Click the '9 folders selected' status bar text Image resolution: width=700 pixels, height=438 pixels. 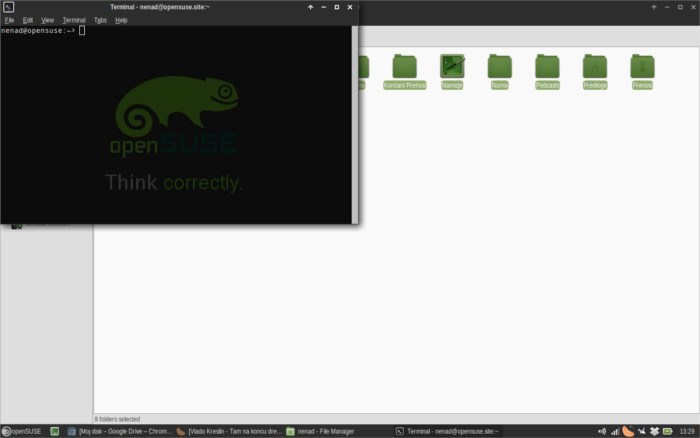tap(117, 419)
